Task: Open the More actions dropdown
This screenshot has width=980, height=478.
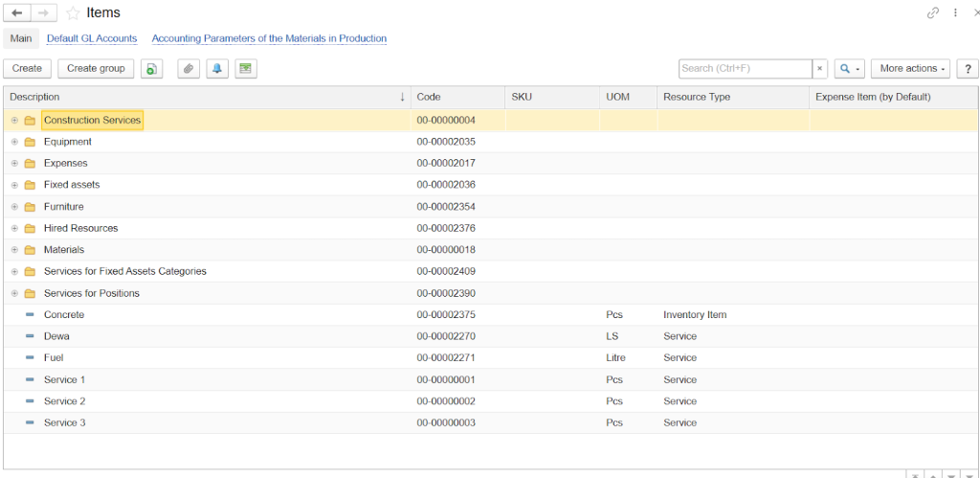Action: click(911, 69)
